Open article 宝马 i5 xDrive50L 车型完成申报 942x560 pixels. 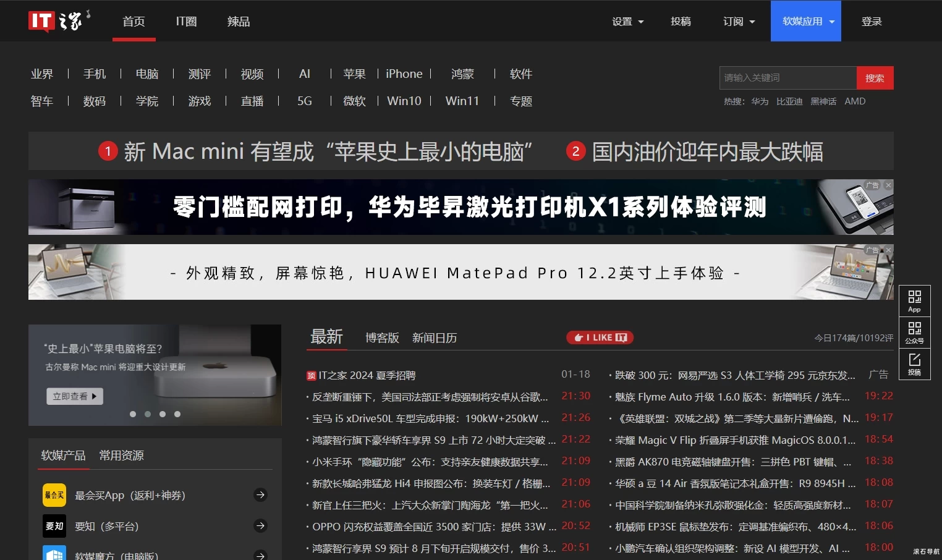430,419
